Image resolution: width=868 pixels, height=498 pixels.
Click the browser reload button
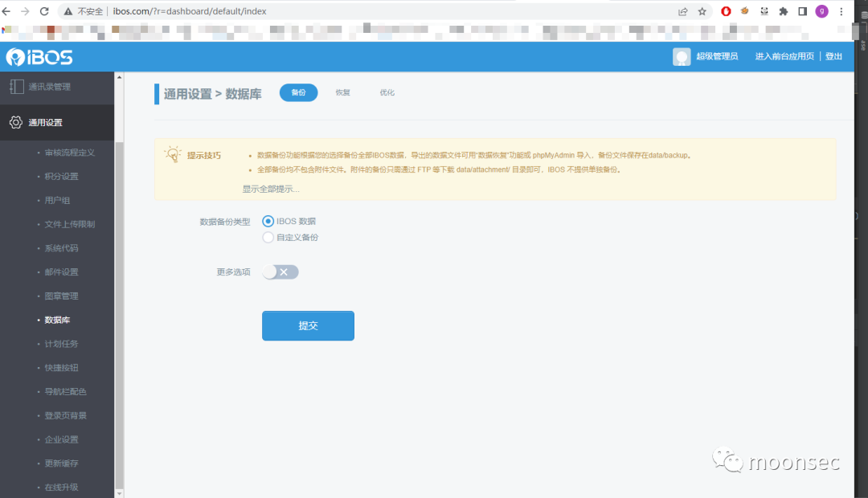44,11
